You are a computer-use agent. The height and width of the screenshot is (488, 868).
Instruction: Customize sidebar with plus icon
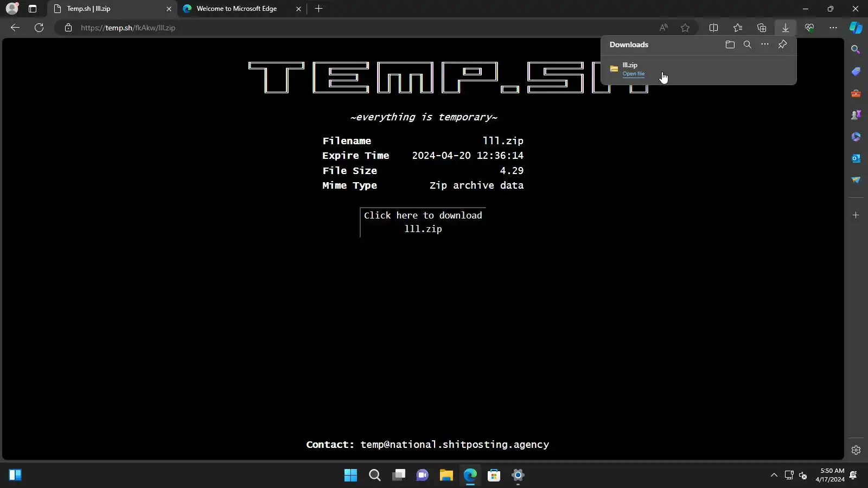pyautogui.click(x=856, y=215)
